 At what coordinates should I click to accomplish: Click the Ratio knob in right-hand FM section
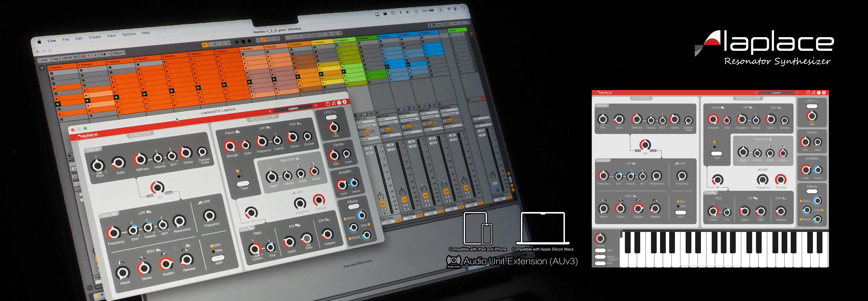[761, 211]
